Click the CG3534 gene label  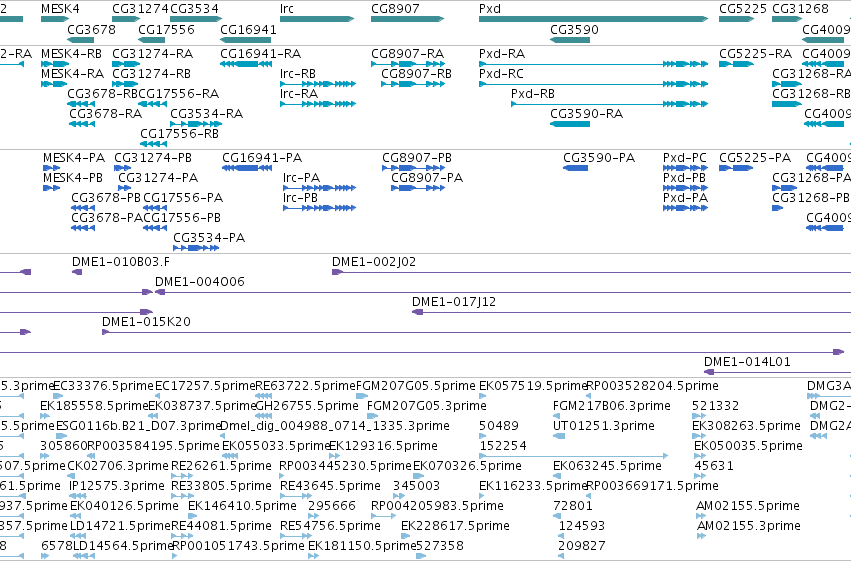[194, 9]
